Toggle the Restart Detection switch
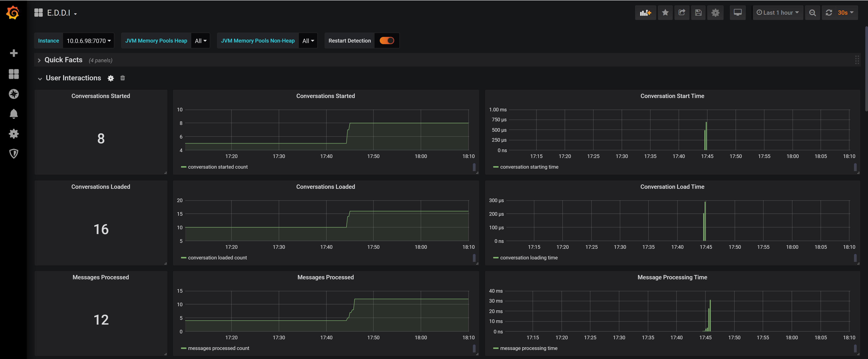The image size is (868, 359). click(387, 41)
